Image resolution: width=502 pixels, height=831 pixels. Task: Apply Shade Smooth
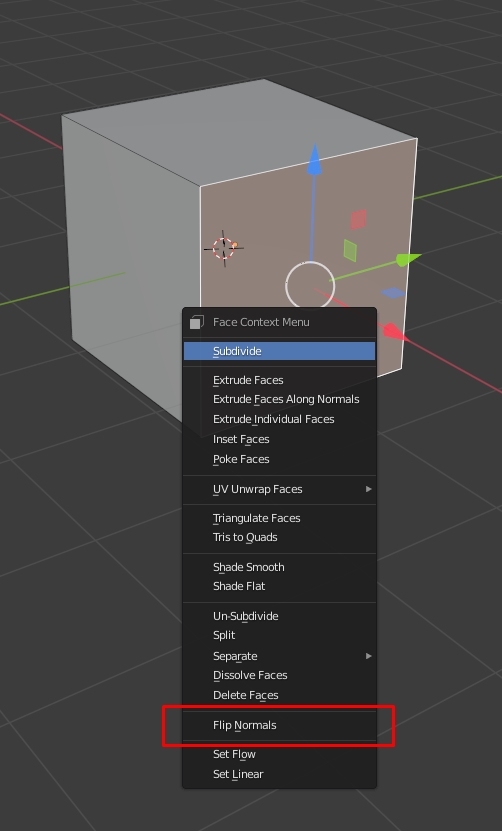pos(279,567)
